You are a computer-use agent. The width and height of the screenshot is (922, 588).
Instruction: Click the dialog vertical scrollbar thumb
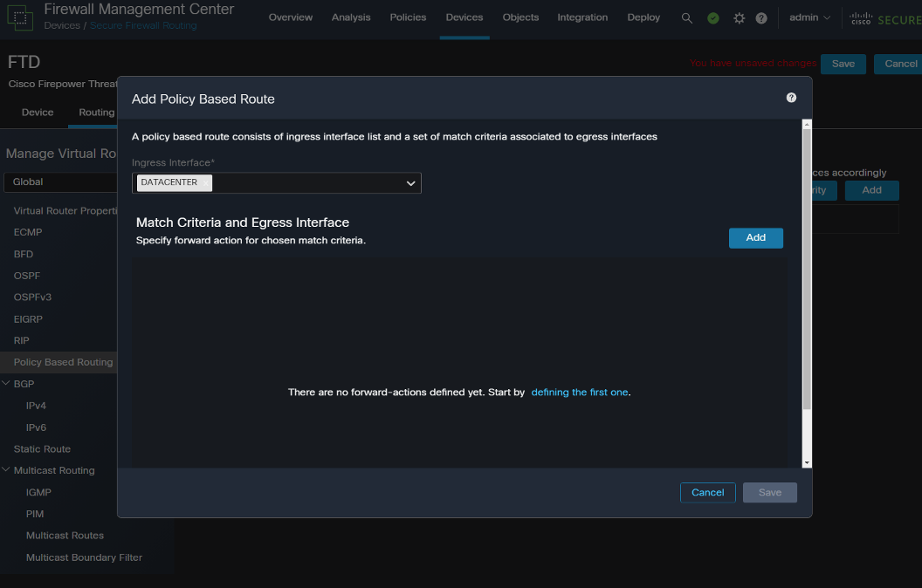point(807,269)
